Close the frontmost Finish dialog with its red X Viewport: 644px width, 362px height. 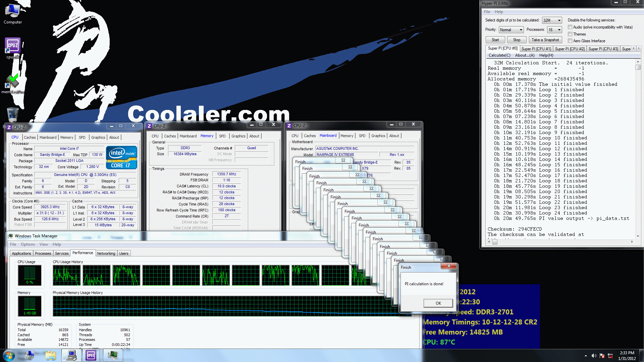[x=448, y=266]
